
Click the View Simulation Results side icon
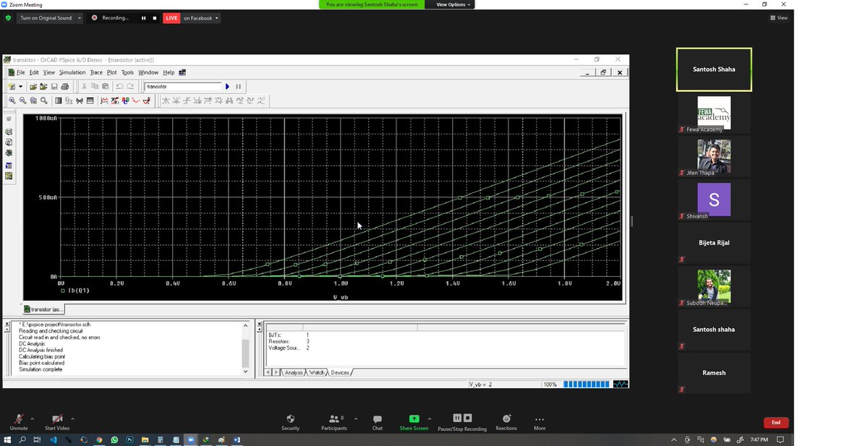(x=9, y=153)
